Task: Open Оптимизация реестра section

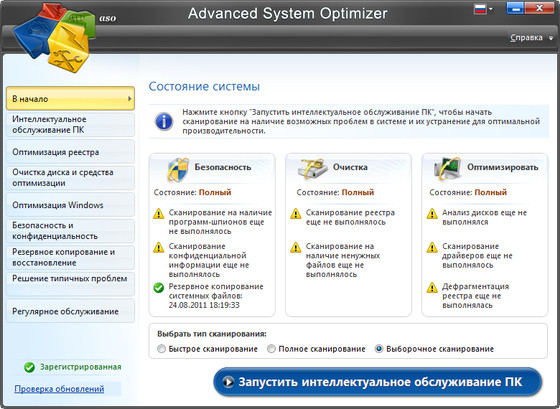Action: click(70, 152)
